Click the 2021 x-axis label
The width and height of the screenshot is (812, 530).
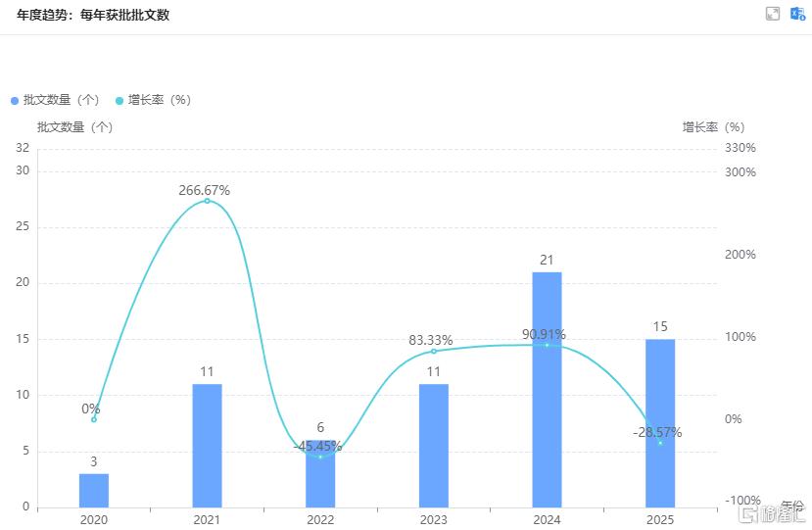click(207, 519)
